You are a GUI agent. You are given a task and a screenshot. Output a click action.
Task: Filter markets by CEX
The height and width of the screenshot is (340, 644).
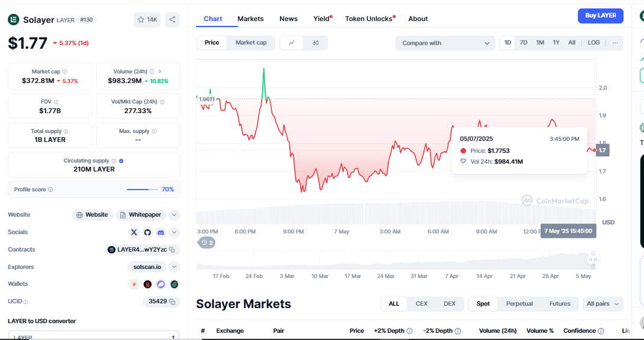coord(422,304)
